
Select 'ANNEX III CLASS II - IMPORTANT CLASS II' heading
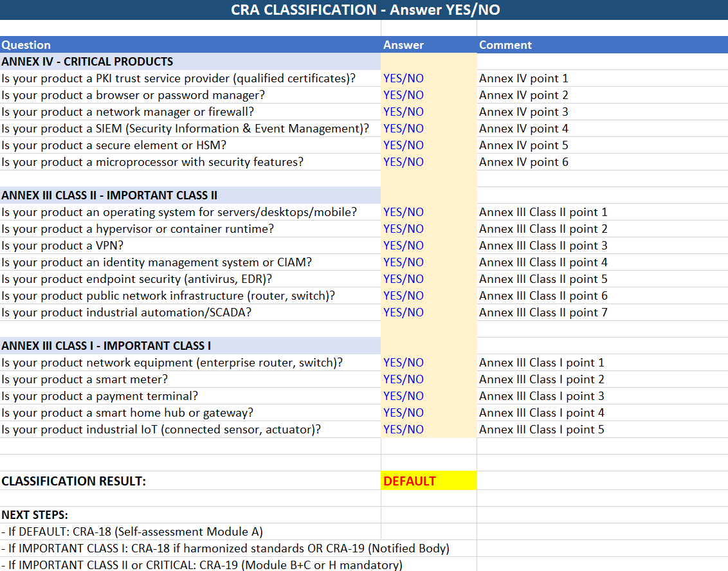click(109, 195)
